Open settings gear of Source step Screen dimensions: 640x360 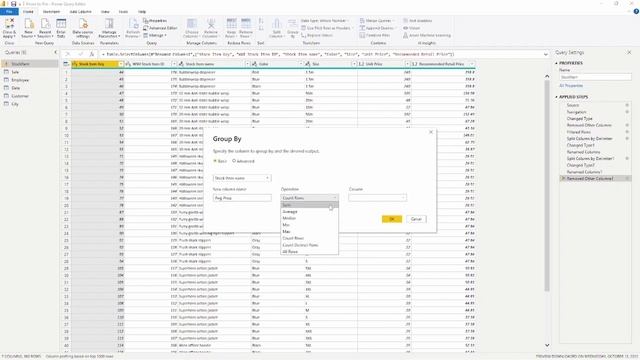click(627, 105)
